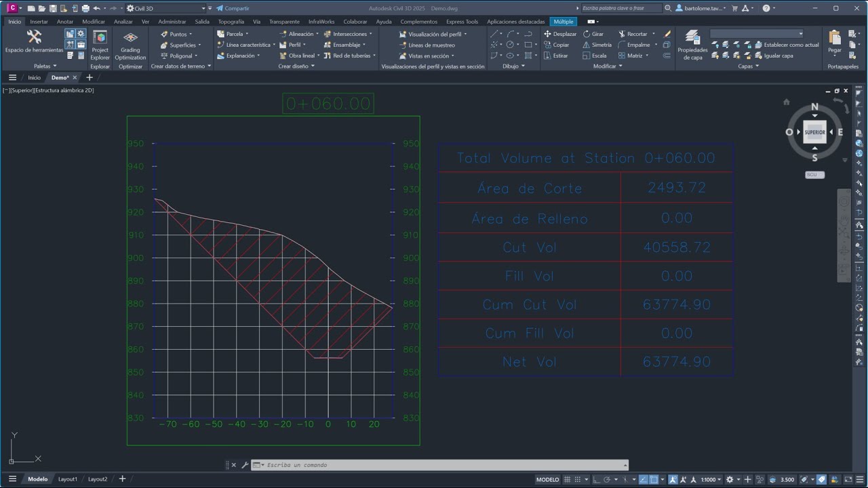The image size is (868, 488).
Task: Select the Girar rotate tool
Action: click(593, 34)
